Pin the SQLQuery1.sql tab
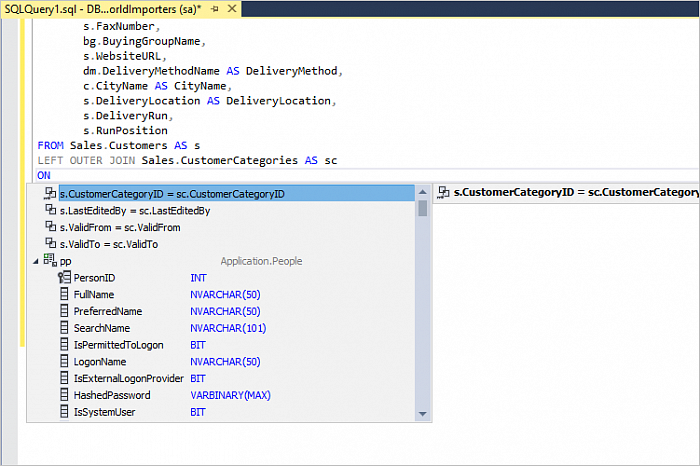Screen dimensions: 700x466 (x=214, y=8)
